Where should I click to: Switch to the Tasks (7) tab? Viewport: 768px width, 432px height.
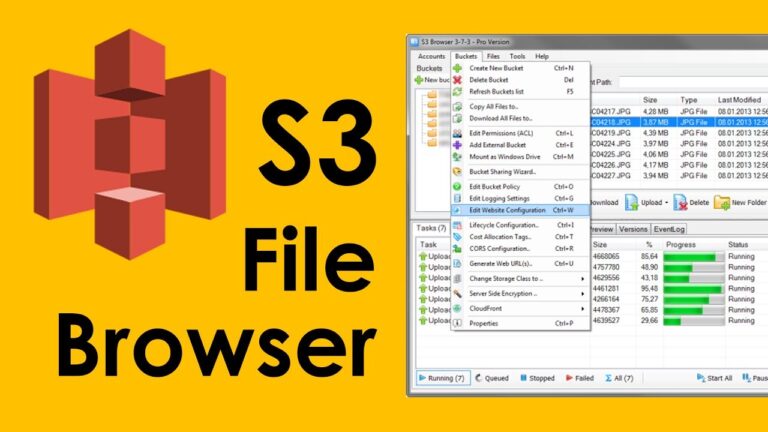pos(432,228)
